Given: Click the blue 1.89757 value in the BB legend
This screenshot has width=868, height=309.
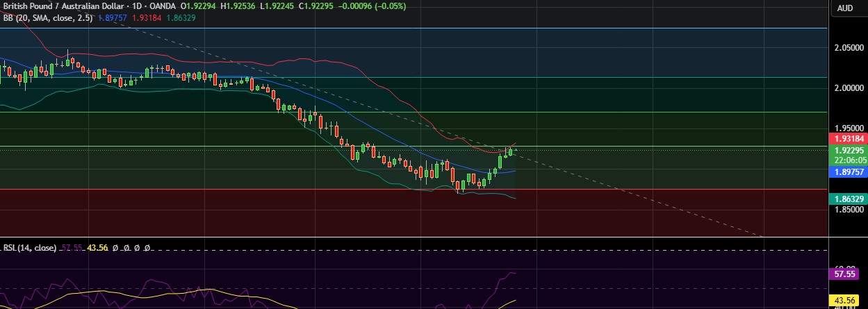Looking at the screenshot, I should pyautogui.click(x=114, y=17).
